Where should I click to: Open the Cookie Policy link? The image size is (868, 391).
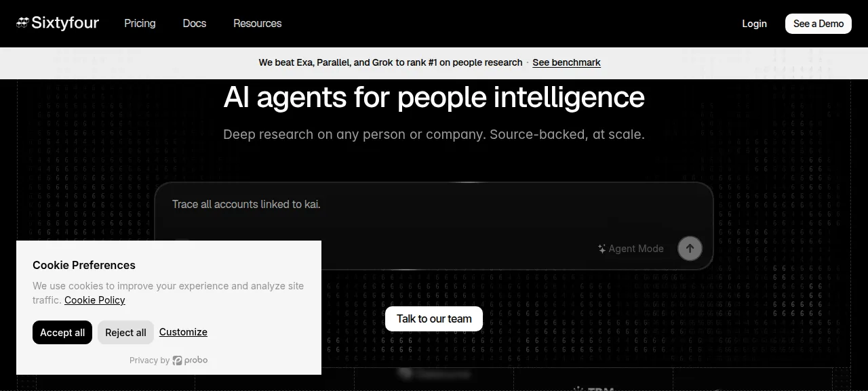click(x=95, y=300)
